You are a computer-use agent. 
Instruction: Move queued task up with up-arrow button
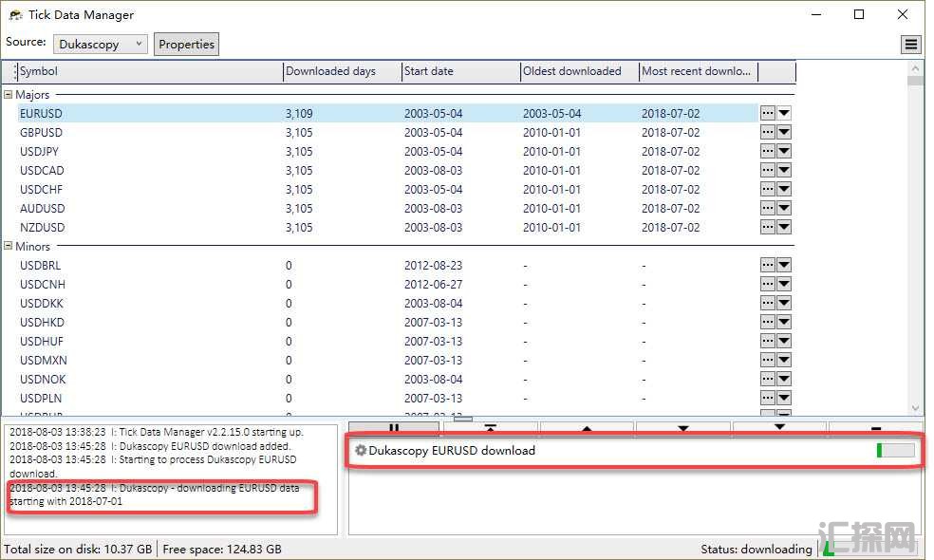[587, 429]
